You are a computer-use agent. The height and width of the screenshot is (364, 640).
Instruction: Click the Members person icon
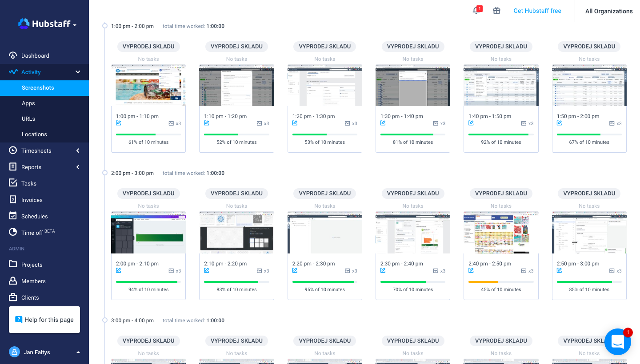coord(13,281)
